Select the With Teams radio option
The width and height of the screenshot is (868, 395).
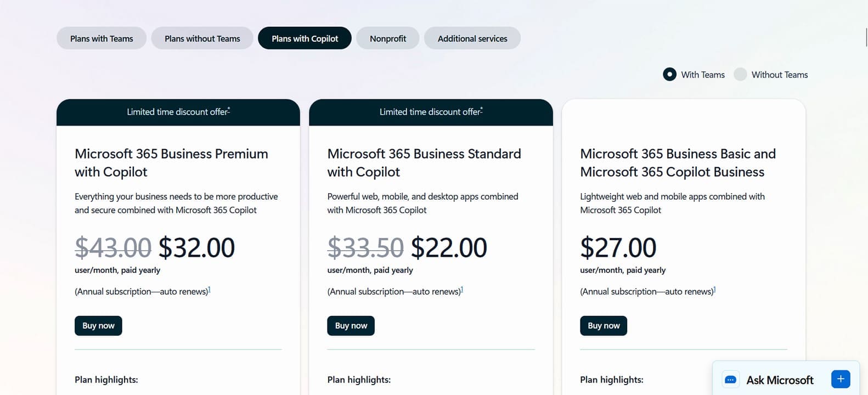[669, 74]
